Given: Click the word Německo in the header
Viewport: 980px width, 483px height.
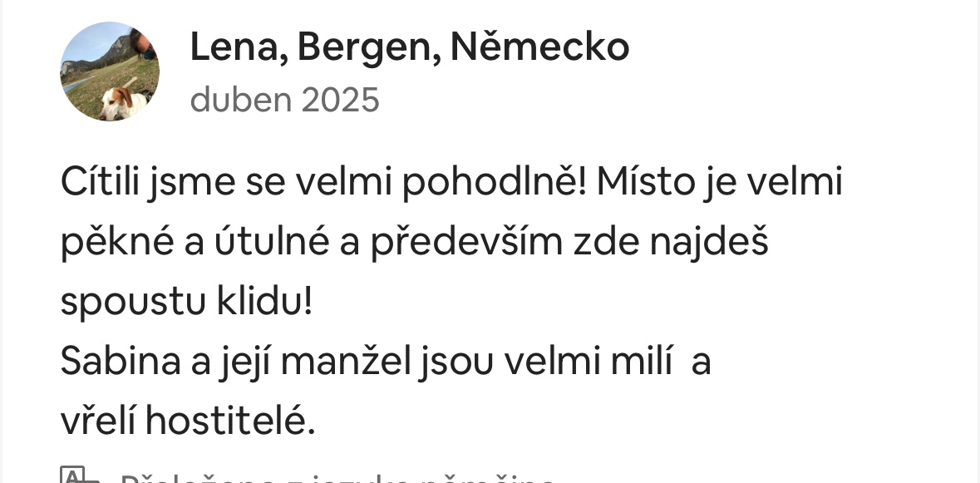Looking at the screenshot, I should [539, 47].
